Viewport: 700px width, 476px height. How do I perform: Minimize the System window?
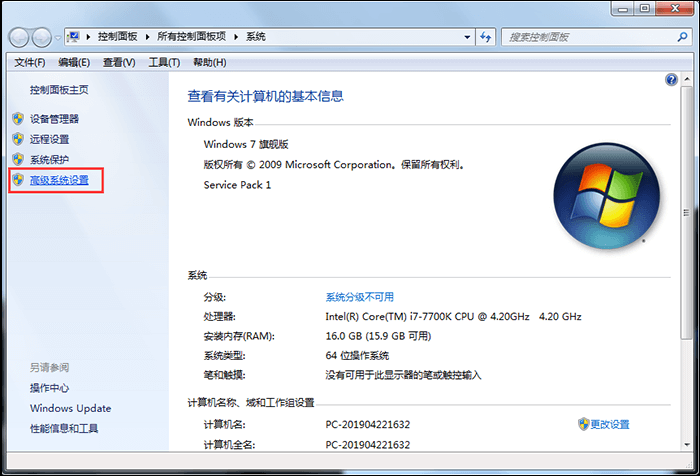[x=623, y=8]
